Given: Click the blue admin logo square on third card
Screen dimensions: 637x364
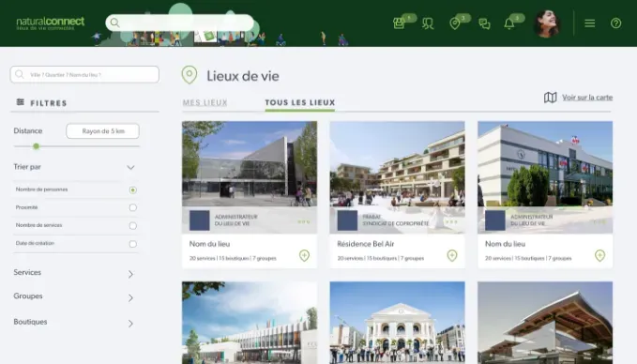Looking at the screenshot, I should [x=495, y=220].
